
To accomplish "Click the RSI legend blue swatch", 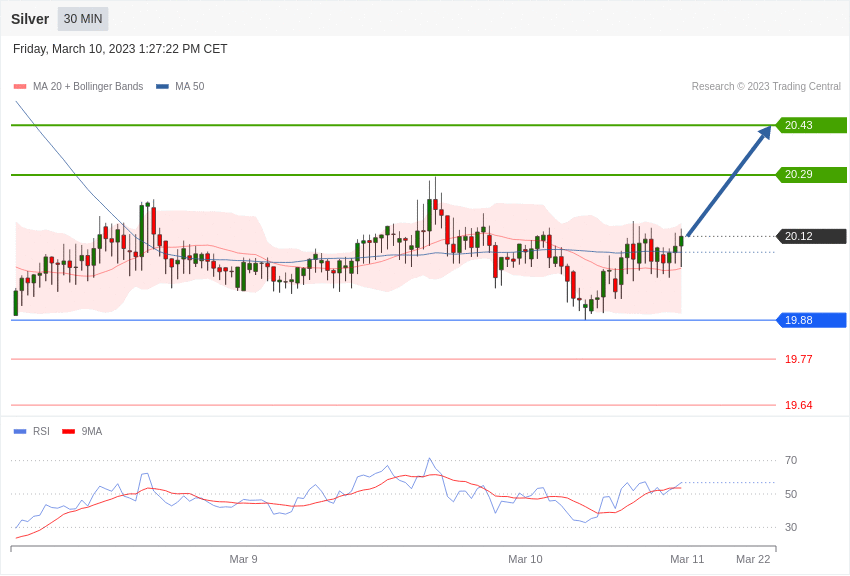I will (20, 432).
